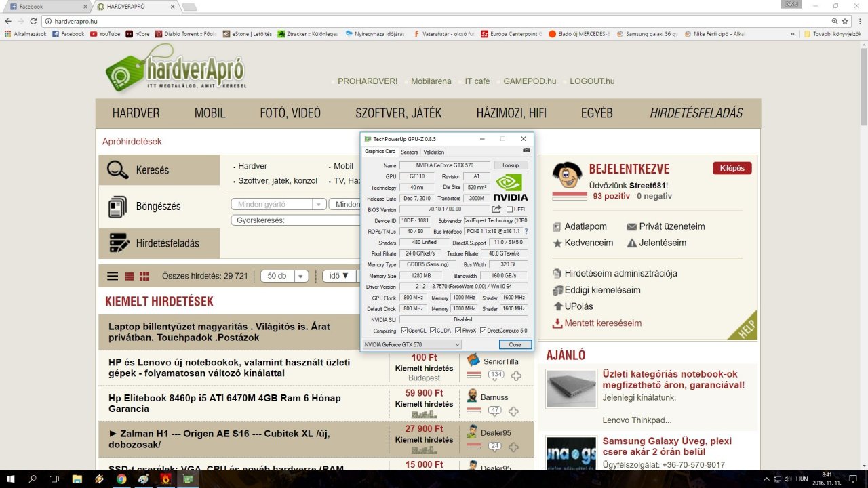Bookmark the page with the star icon
Image resolution: width=868 pixels, height=488 pixels.
coord(845,21)
